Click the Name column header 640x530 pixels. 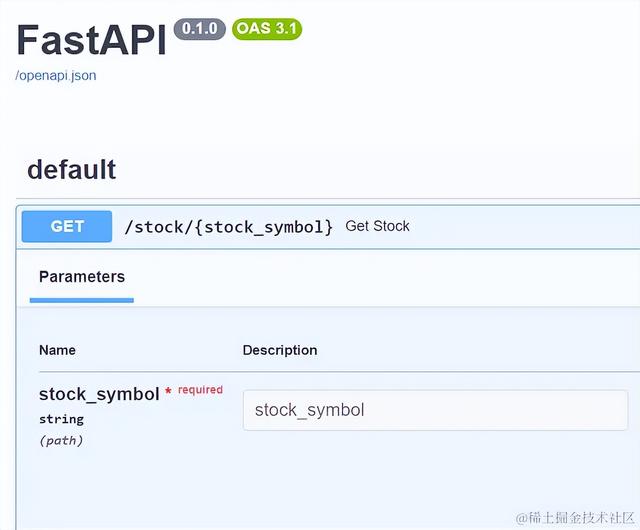pos(57,350)
